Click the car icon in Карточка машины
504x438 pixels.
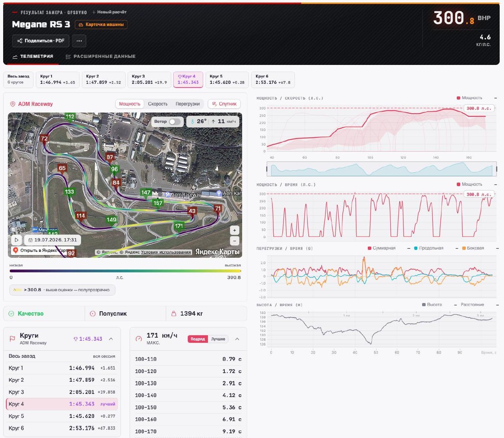(81, 25)
